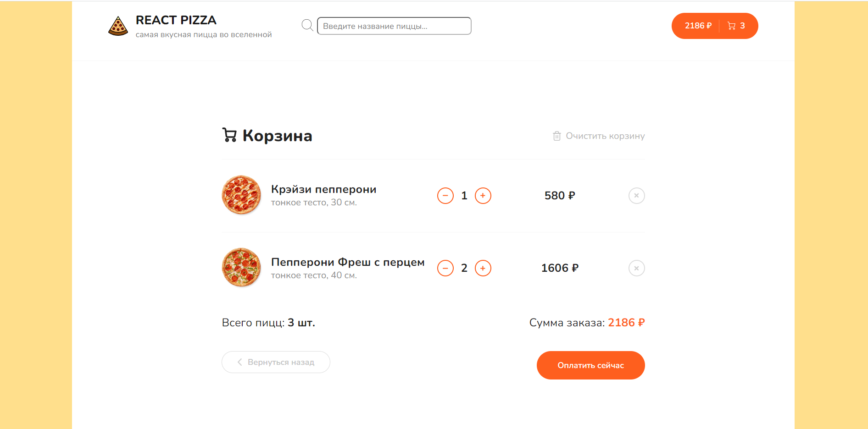
Task: Decrease Крэйзи пепперони quantity
Action: [x=445, y=196]
